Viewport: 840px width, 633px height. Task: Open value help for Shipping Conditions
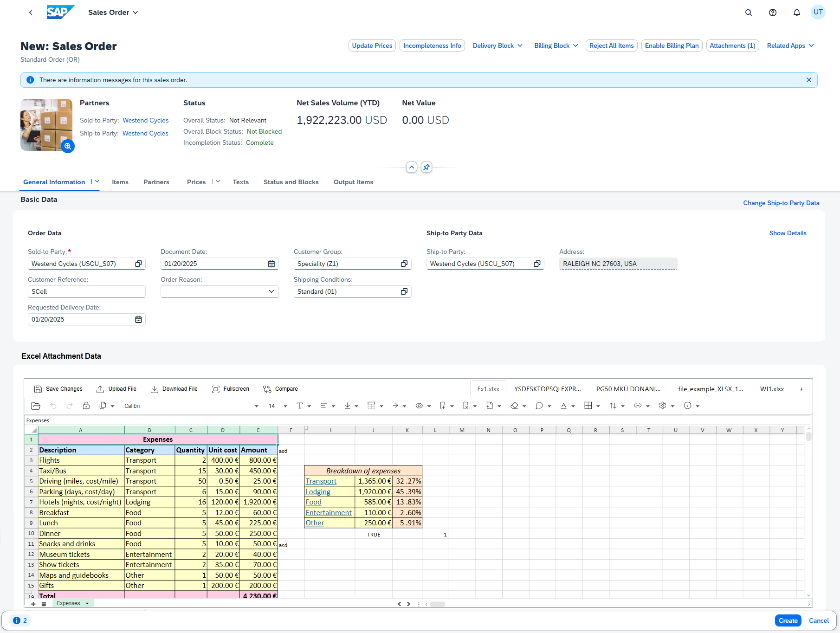[x=404, y=291]
